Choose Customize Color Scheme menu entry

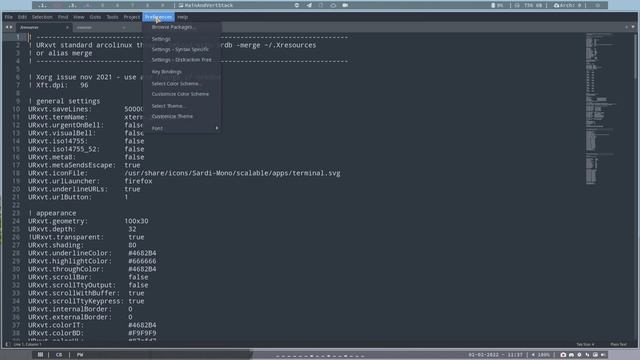tap(180, 94)
